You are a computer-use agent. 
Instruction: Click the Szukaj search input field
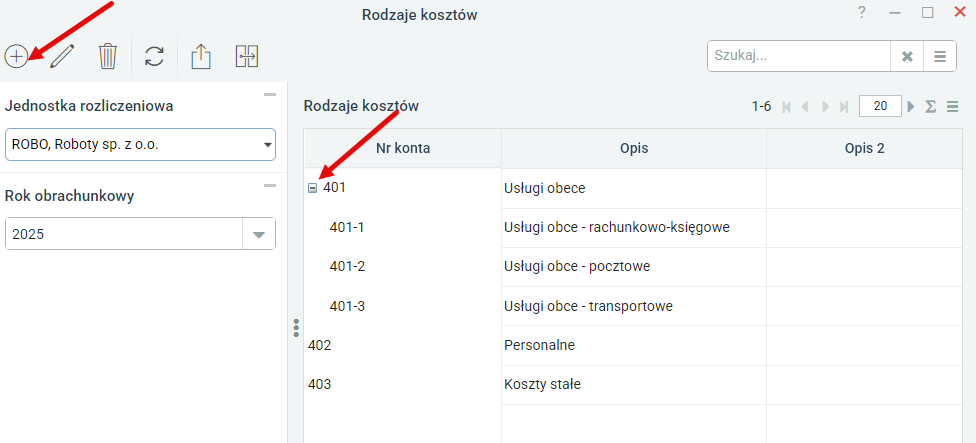(x=799, y=57)
